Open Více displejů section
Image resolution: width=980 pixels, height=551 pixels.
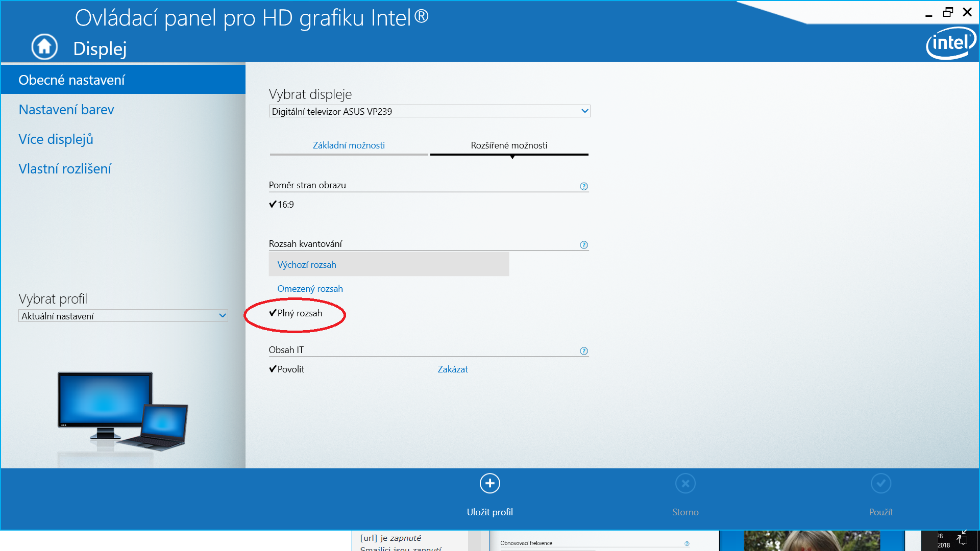click(56, 139)
